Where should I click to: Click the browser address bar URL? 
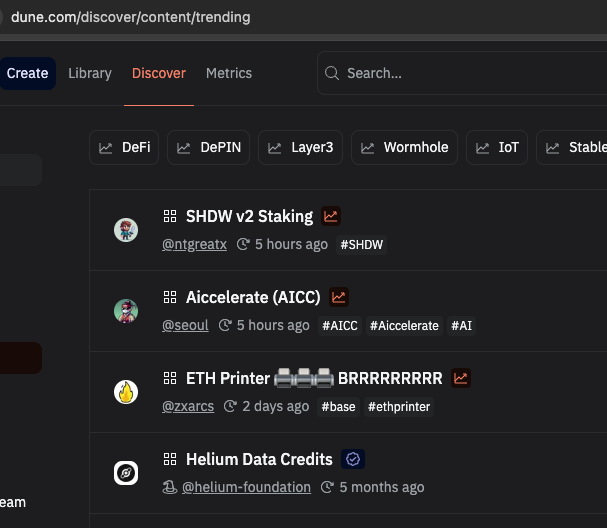130,17
